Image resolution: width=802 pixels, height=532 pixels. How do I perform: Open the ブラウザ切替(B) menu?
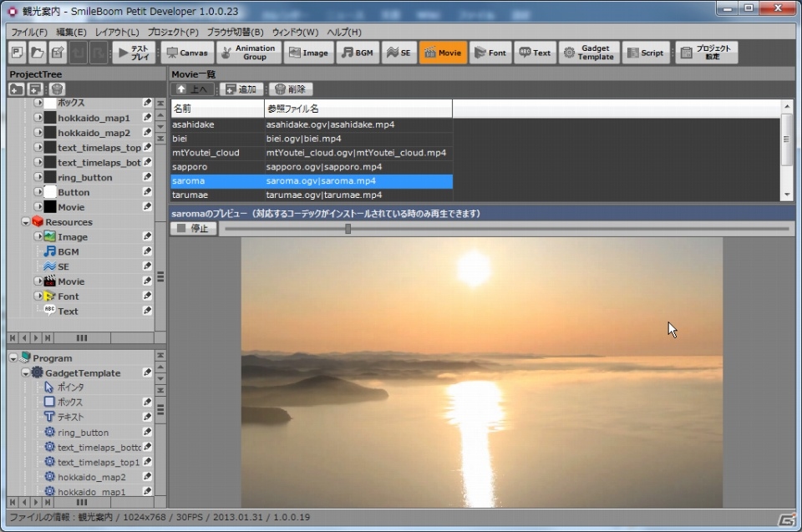[x=236, y=32]
